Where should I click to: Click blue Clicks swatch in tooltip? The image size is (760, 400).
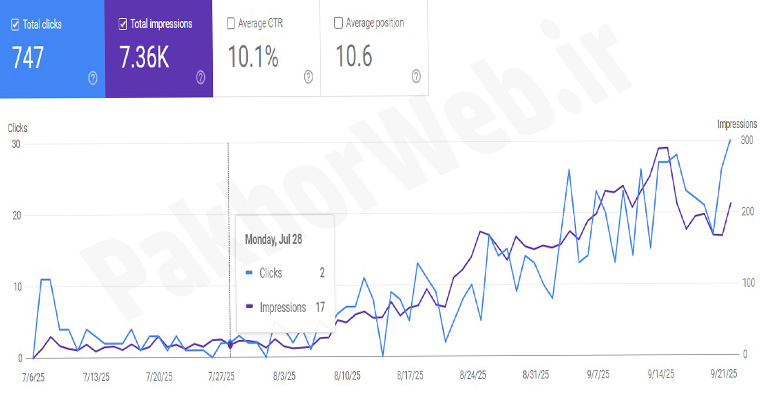pos(249,272)
